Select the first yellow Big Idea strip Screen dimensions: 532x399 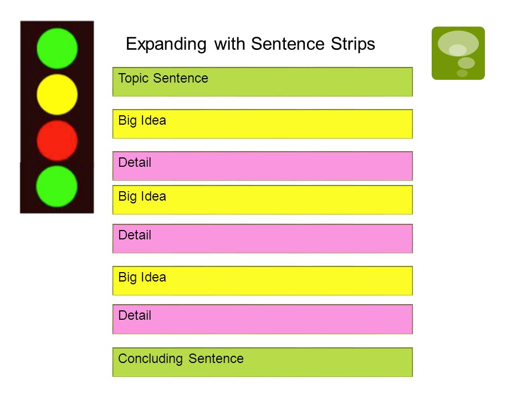pyautogui.click(x=263, y=124)
